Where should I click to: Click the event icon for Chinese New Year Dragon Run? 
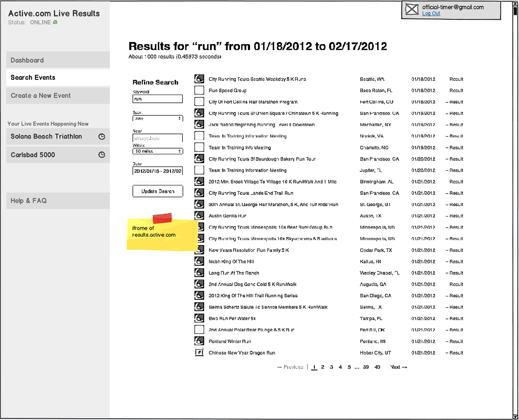199,353
